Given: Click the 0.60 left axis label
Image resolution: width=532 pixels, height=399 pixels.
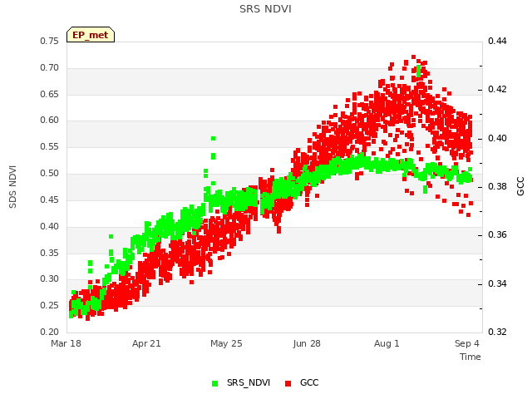Looking at the screenshot, I should tap(50, 120).
